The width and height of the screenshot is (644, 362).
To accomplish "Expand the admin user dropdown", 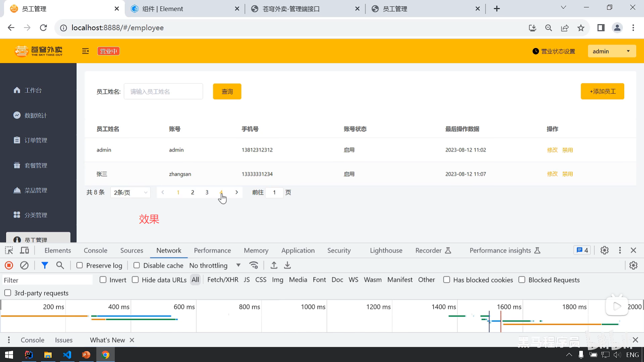I will tap(611, 51).
